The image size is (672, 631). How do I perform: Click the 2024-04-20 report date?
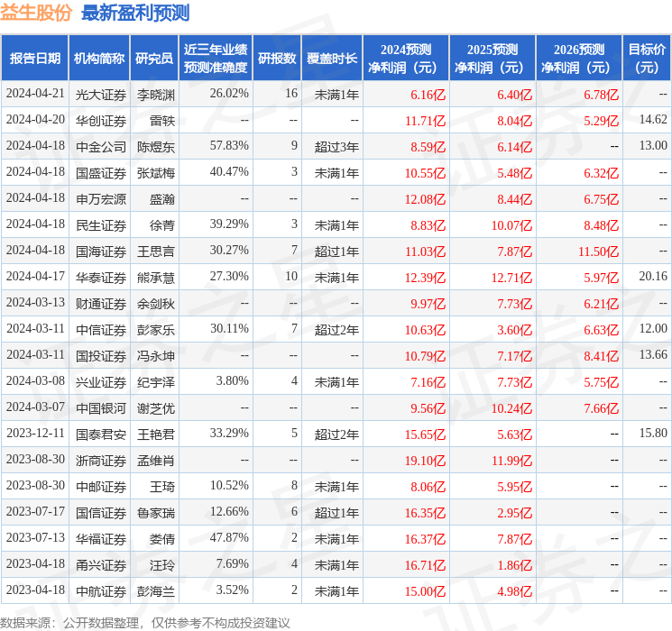coord(35,119)
